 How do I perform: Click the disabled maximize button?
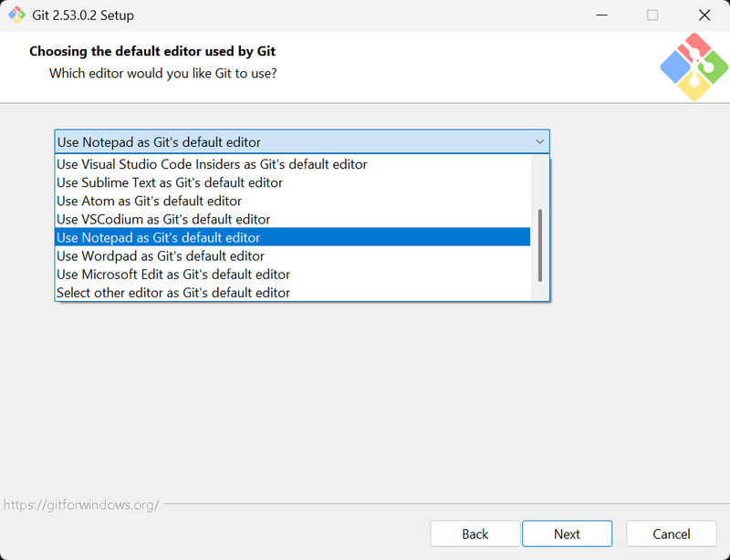point(652,16)
